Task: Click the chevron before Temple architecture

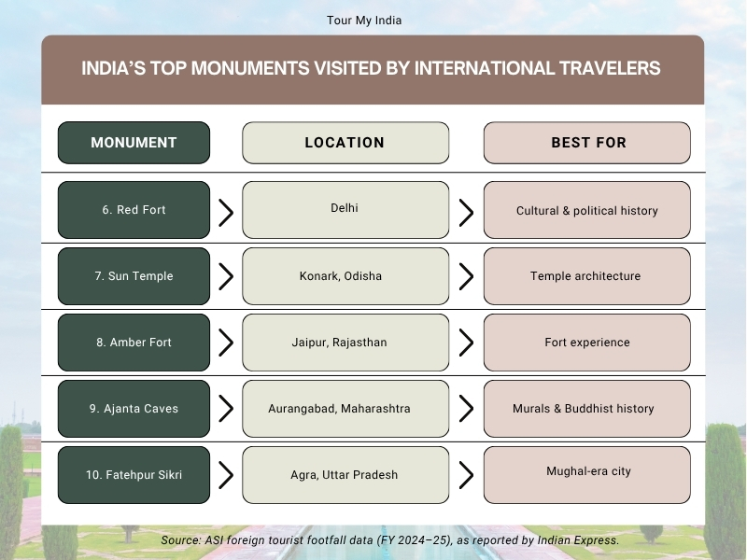Action: 466,276
